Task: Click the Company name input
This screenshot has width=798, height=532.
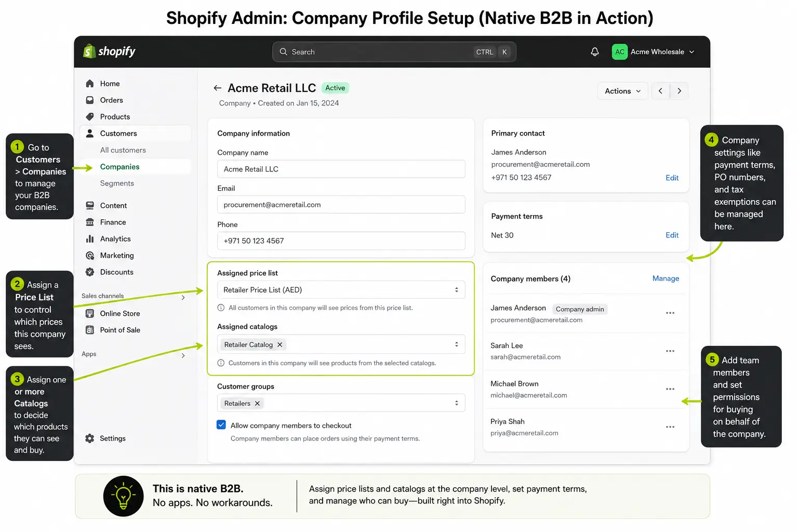Action: tap(341, 169)
